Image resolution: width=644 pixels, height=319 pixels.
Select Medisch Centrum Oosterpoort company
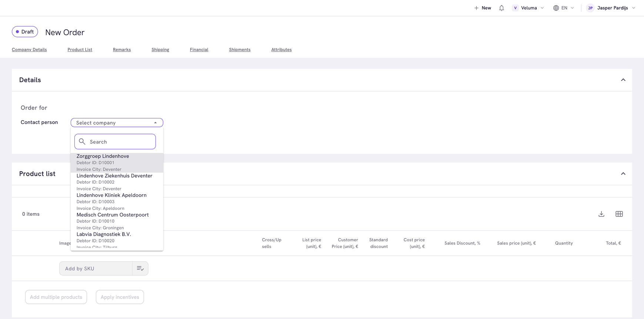(117, 221)
